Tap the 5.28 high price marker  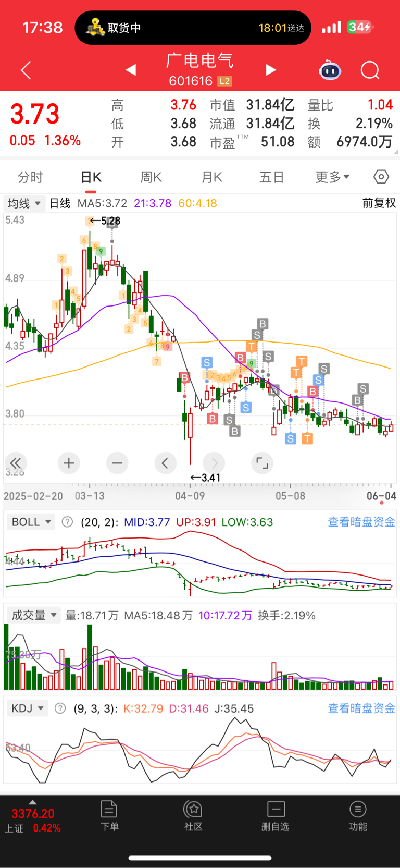tap(105, 221)
